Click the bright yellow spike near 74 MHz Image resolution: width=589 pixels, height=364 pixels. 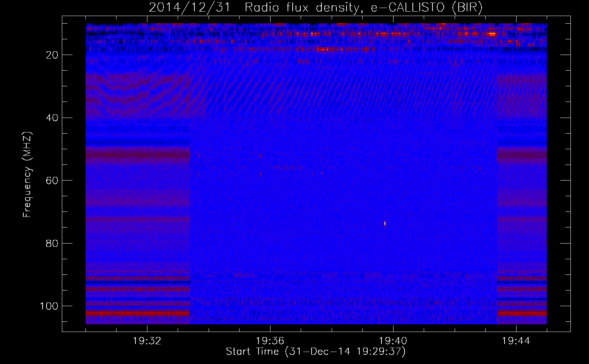(385, 223)
